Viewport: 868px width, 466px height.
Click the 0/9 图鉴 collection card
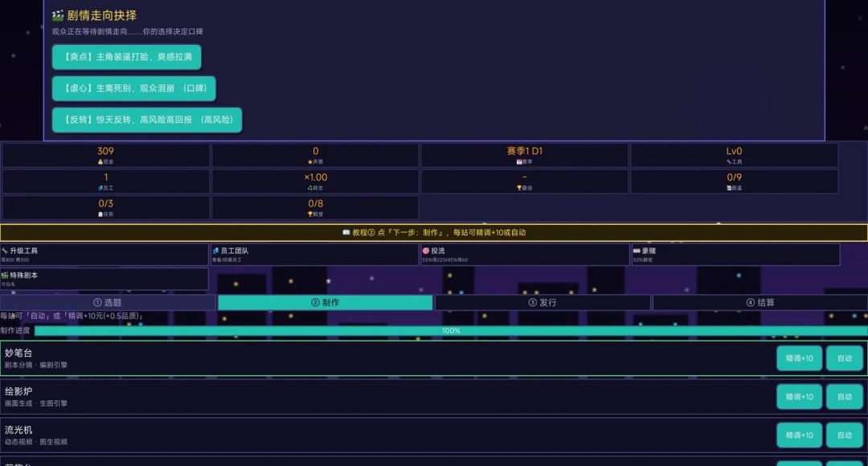pos(734,182)
